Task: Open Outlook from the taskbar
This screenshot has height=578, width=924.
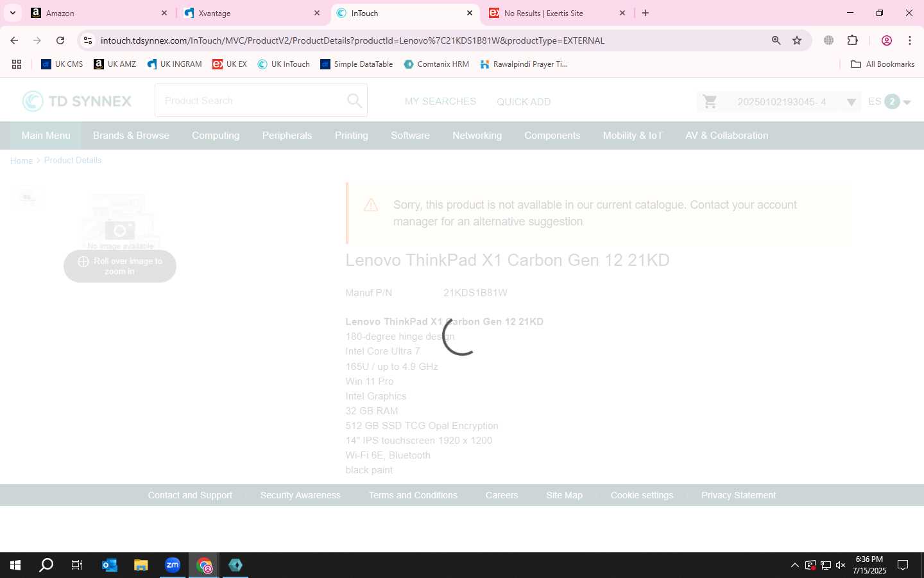Action: tap(110, 565)
